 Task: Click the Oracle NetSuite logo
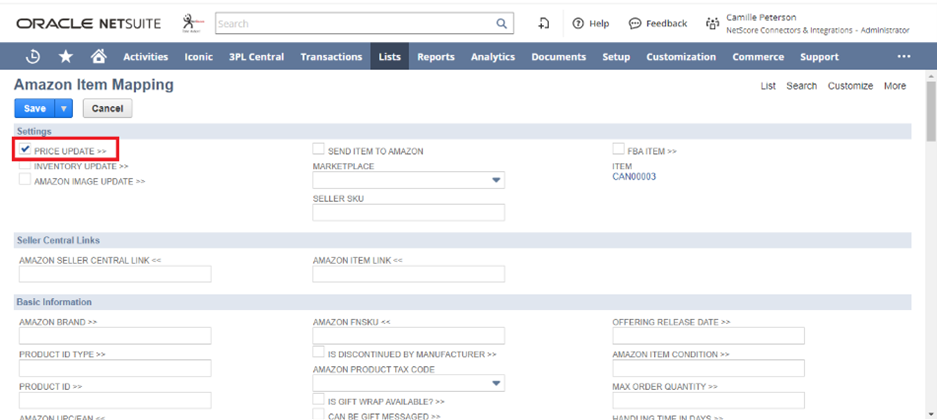(x=88, y=24)
